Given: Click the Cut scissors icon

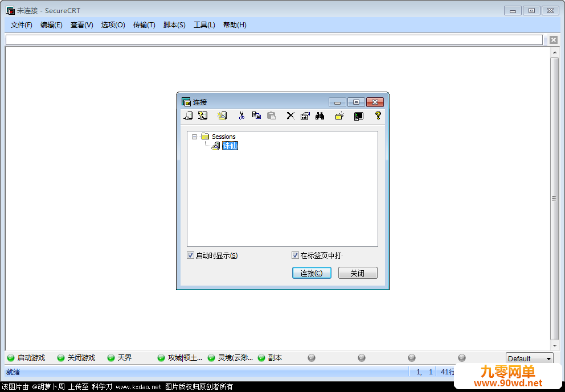Looking at the screenshot, I should tap(241, 115).
